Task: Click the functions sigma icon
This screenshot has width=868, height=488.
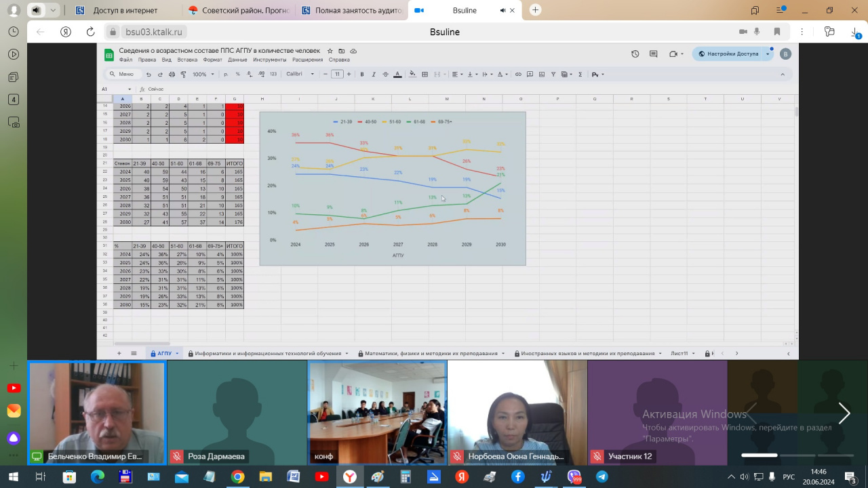Action: click(x=580, y=75)
